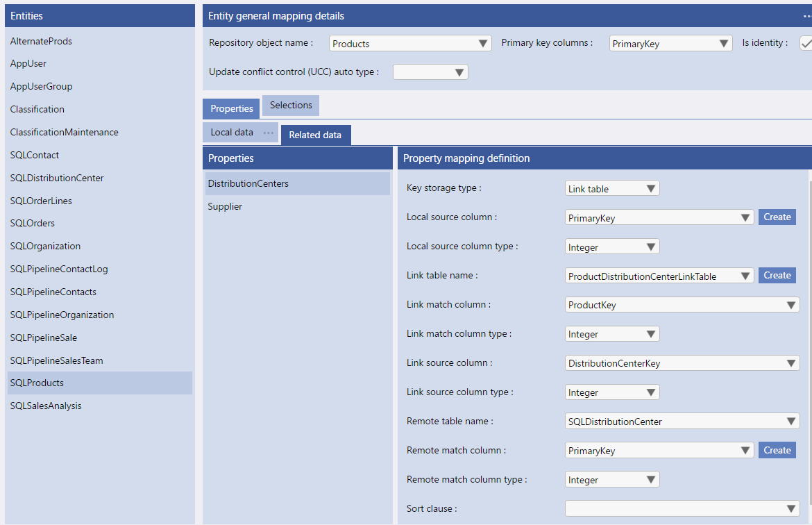Screen dimensions: 812x525
Task: Select the SQLPipelineOrganization entity
Action: pyautogui.click(x=99, y=315)
